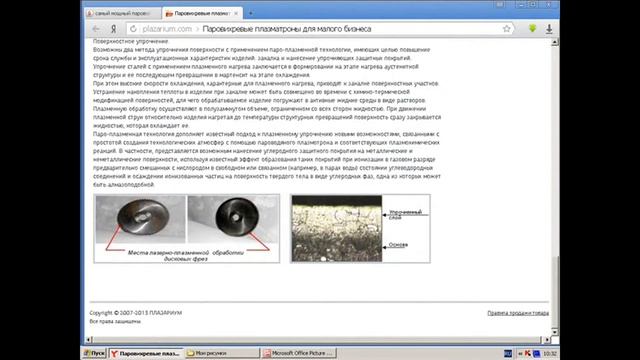Click the red Kaspersky tray icon
Image resolution: width=640 pixels, height=360 pixels.
coord(527,353)
